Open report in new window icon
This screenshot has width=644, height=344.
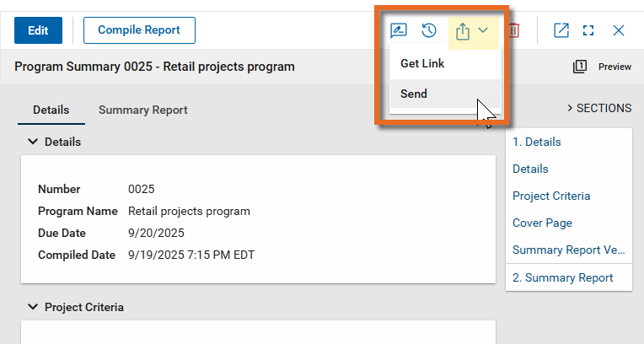561,30
